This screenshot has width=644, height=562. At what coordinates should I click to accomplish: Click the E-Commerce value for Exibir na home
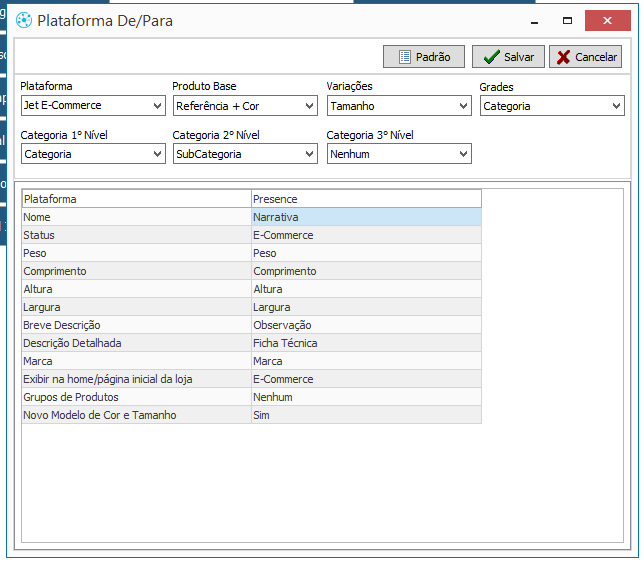366,379
